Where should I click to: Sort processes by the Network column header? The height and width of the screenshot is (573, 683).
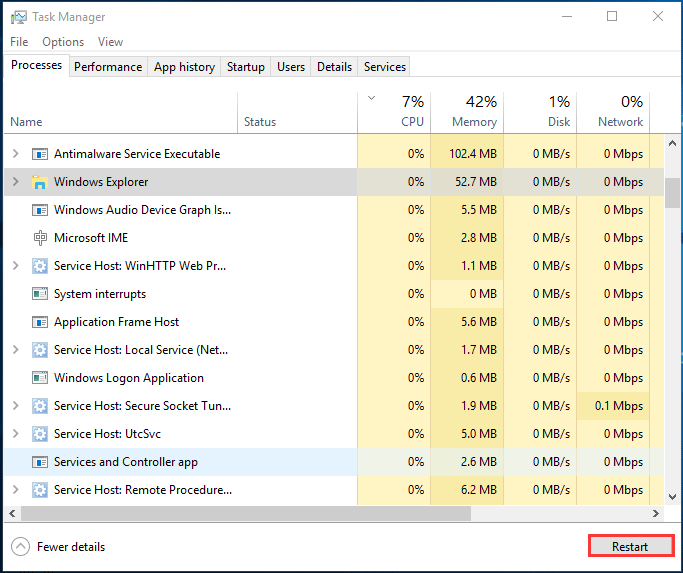click(x=613, y=112)
